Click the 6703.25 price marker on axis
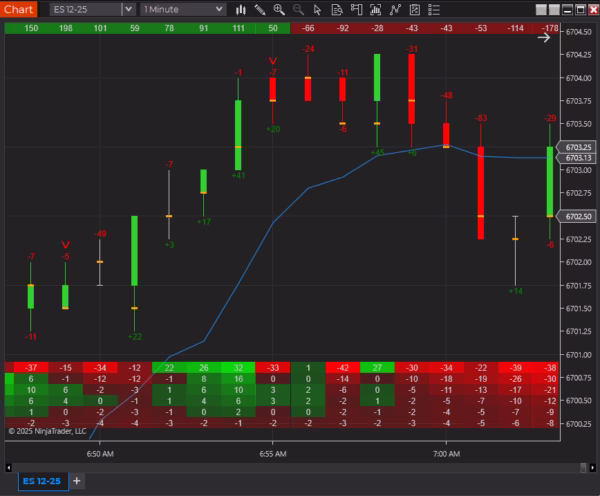 579,147
